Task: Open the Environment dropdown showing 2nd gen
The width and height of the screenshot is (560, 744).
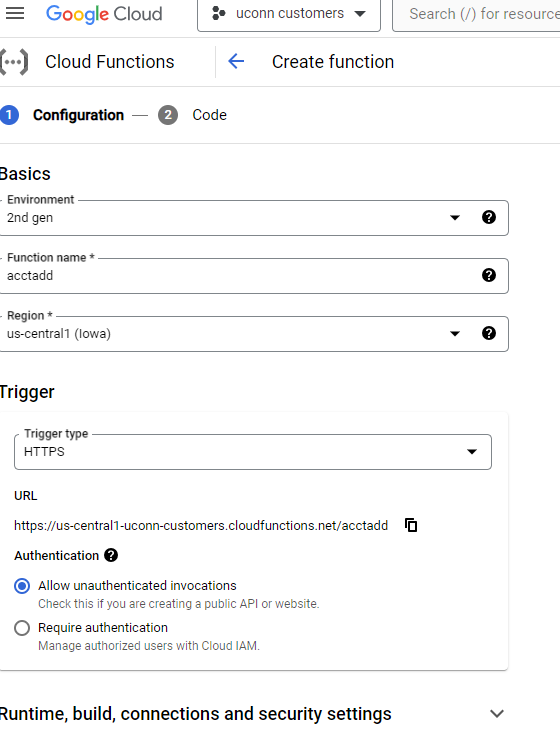Action: pos(253,218)
